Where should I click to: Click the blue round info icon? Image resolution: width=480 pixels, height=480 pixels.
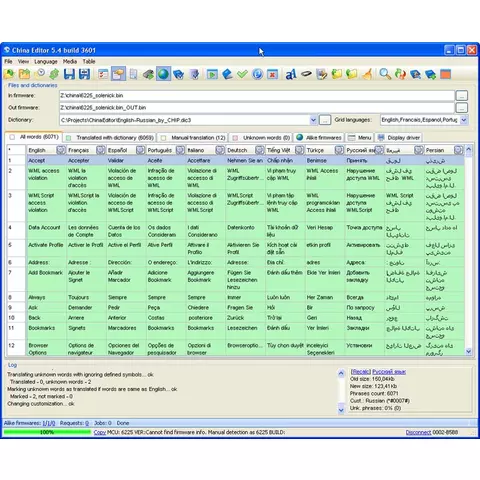pyautogui.click(x=257, y=74)
